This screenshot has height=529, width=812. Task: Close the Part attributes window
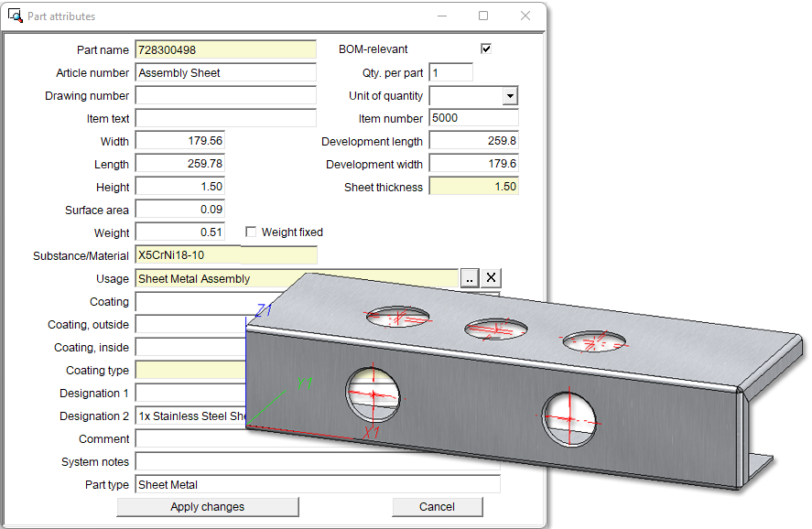(525, 16)
